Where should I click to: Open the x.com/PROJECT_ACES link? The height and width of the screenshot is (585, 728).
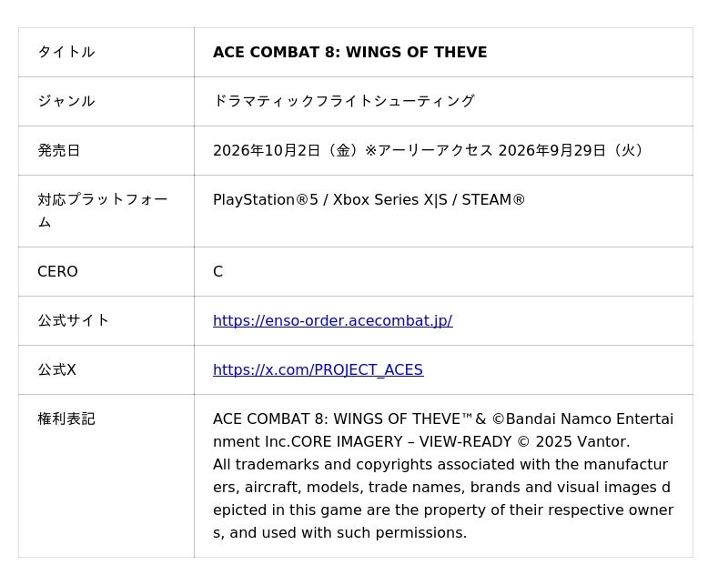(x=318, y=370)
